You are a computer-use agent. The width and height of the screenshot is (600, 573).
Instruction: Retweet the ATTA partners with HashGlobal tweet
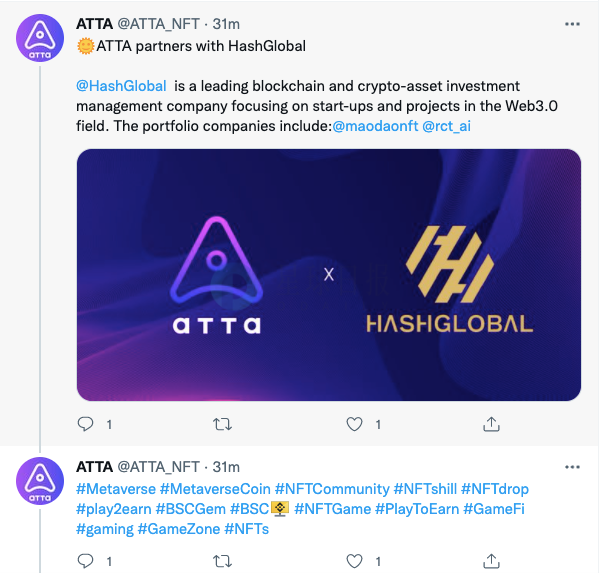click(222, 424)
